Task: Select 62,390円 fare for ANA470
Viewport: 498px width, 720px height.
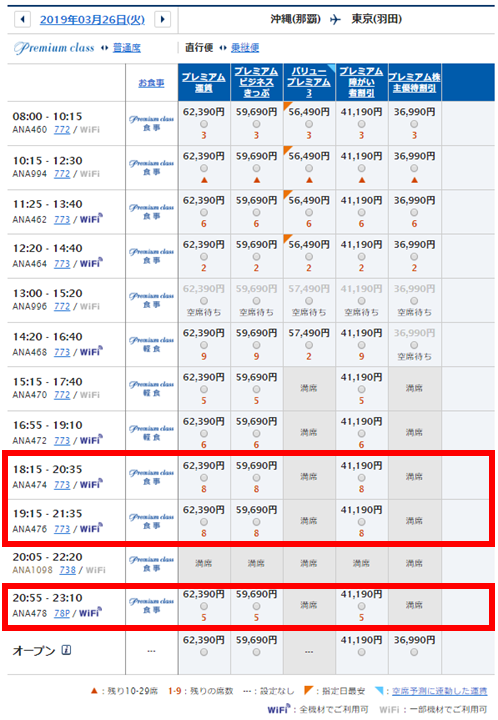Action: (204, 389)
